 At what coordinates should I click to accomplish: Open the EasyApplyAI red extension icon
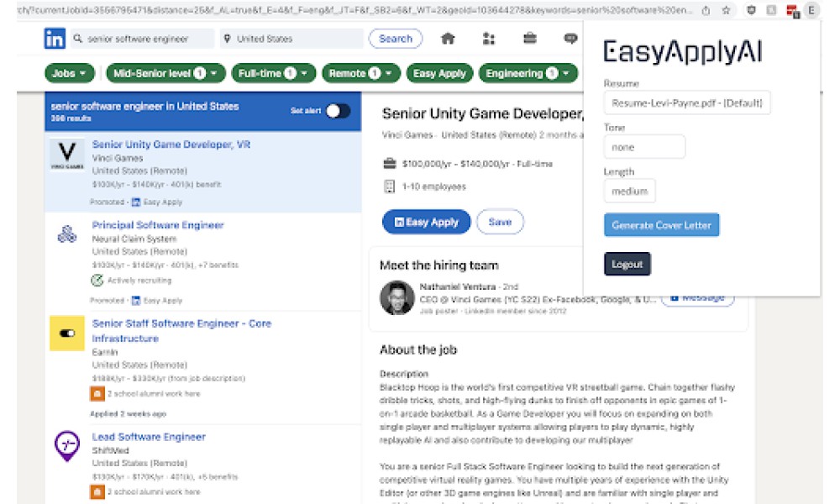[x=792, y=11]
